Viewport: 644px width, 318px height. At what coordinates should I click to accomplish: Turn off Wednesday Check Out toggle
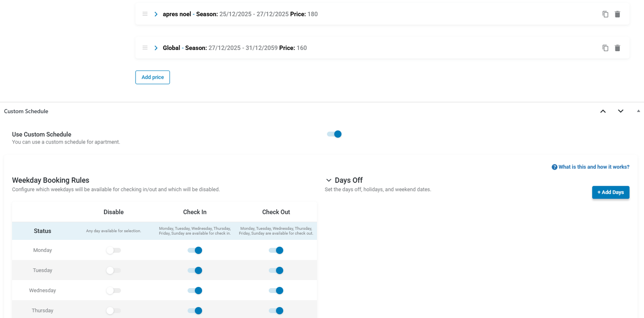(x=276, y=291)
